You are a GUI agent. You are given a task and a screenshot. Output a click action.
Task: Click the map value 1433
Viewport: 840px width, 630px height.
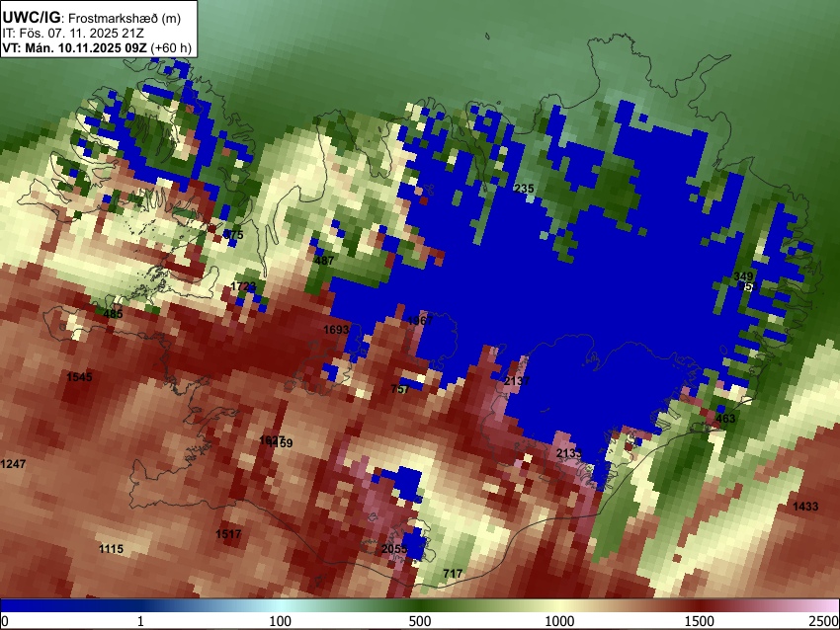[805, 507]
